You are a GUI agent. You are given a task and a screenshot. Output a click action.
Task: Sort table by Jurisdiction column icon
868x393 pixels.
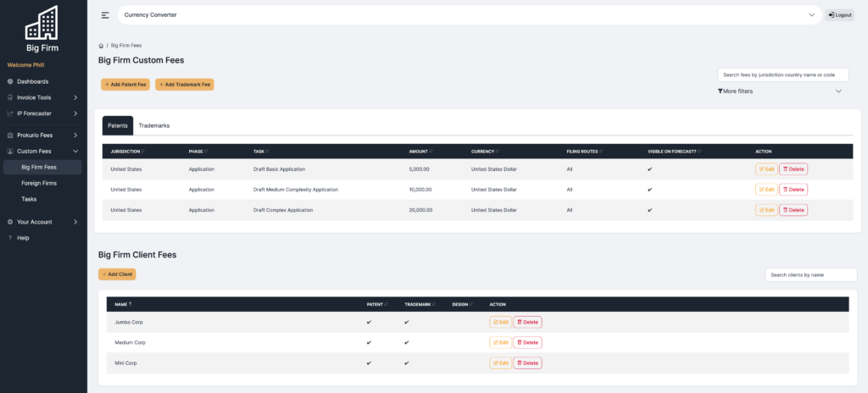coord(143,151)
